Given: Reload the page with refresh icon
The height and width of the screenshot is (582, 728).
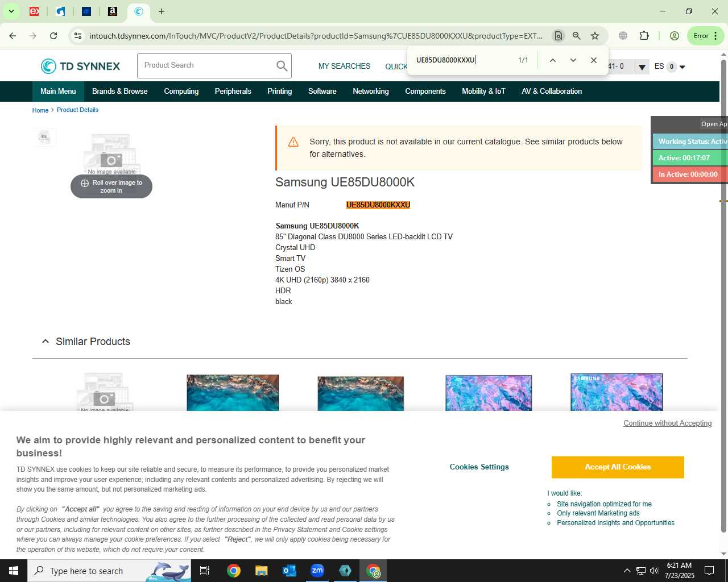Looking at the screenshot, I should (53, 36).
